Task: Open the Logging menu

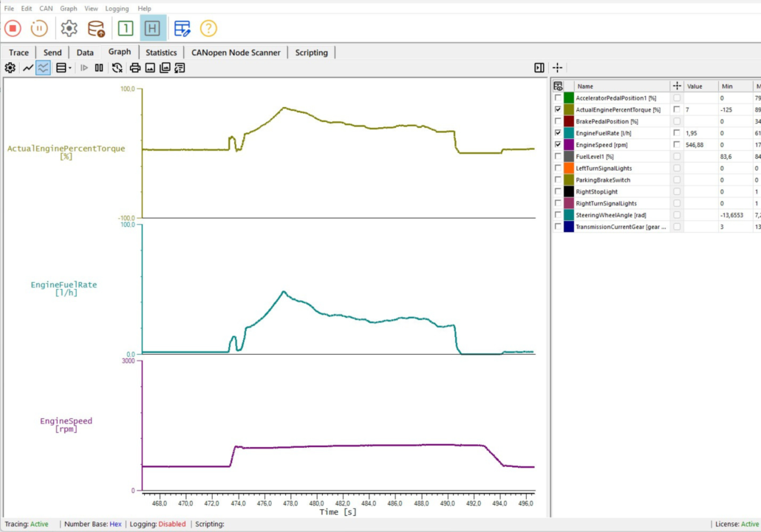Action: tap(117, 9)
